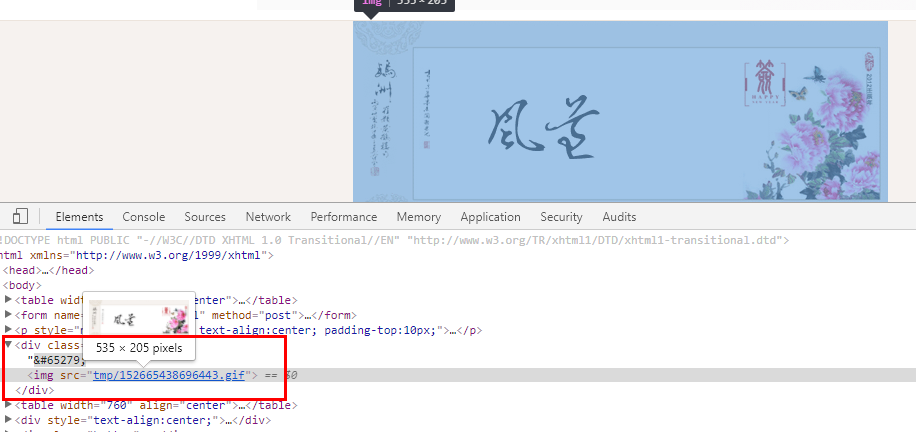This screenshot has height=432, width=916.
Task: Open the tmp/152665438696443.gif link
Action: (x=169, y=375)
